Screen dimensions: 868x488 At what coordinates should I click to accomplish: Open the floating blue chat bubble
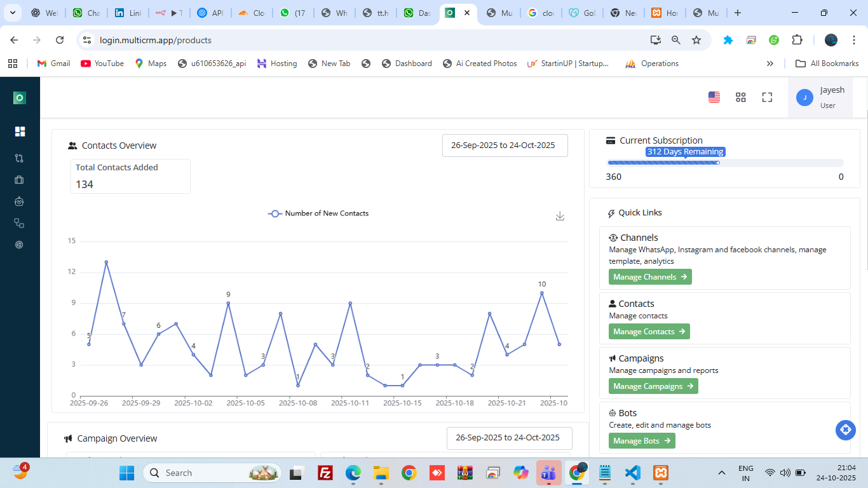(x=845, y=430)
